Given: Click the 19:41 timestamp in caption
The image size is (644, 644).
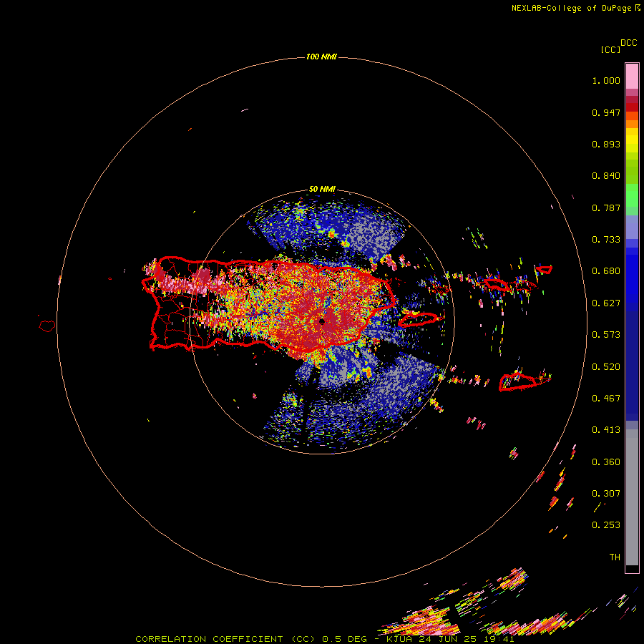Looking at the screenshot, I should click(500, 639).
